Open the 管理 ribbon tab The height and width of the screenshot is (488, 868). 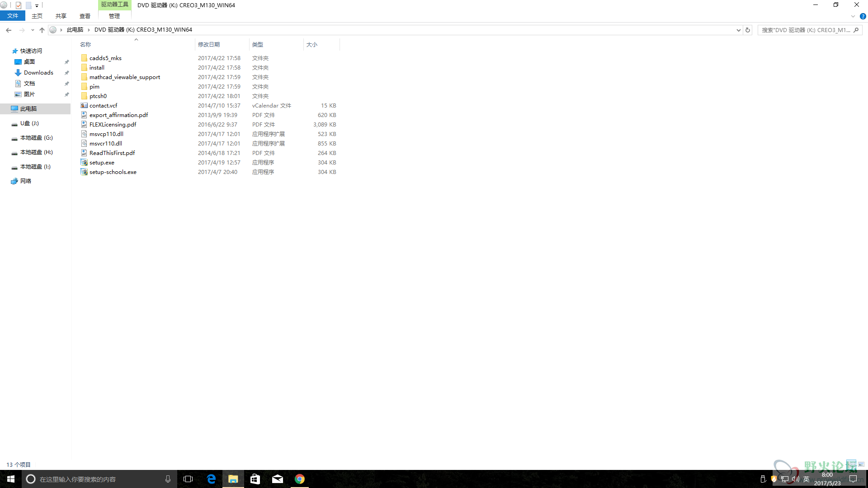pos(114,16)
